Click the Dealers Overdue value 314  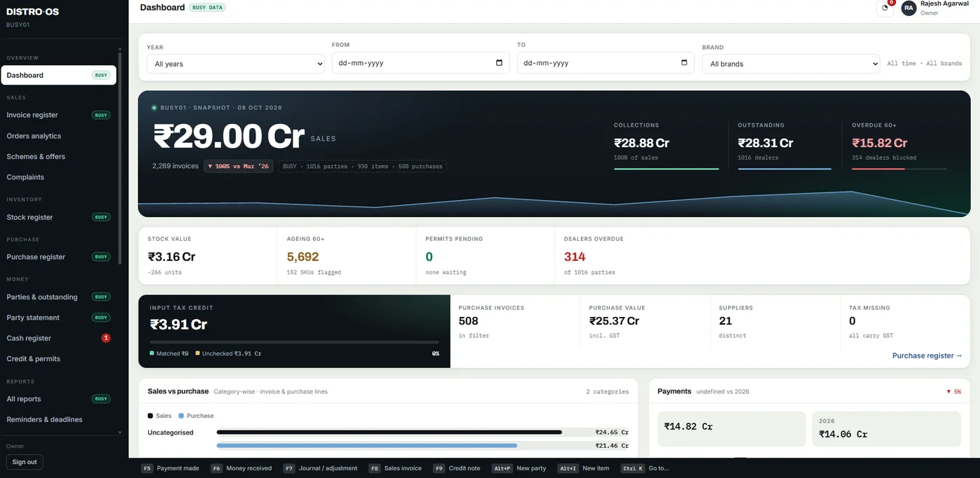tap(575, 257)
